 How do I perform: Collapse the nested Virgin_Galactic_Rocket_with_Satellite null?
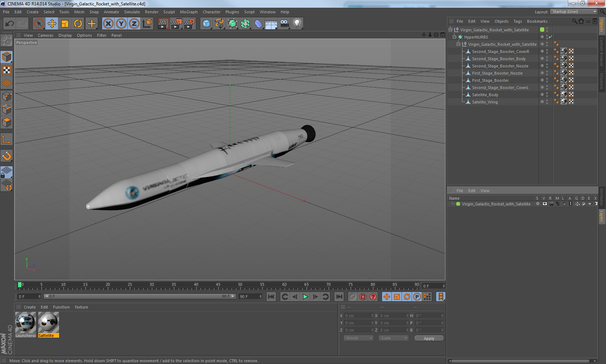458,44
